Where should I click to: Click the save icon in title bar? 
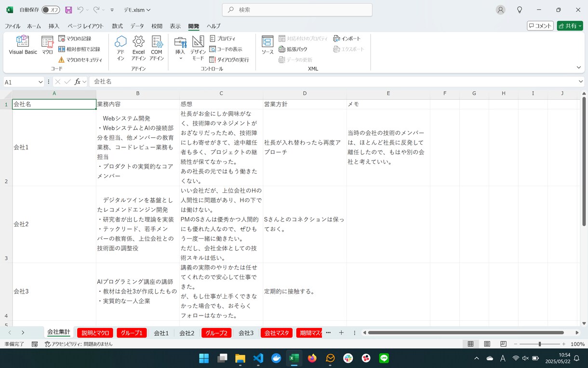(68, 10)
